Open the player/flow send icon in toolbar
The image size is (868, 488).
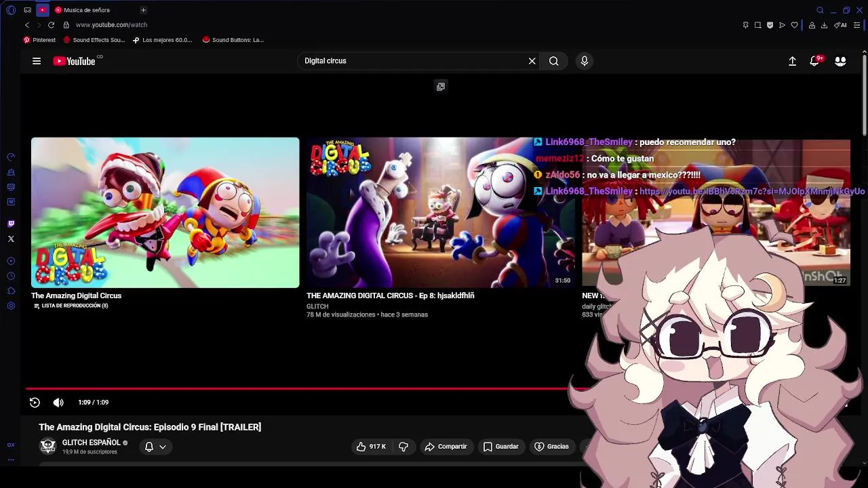click(782, 25)
